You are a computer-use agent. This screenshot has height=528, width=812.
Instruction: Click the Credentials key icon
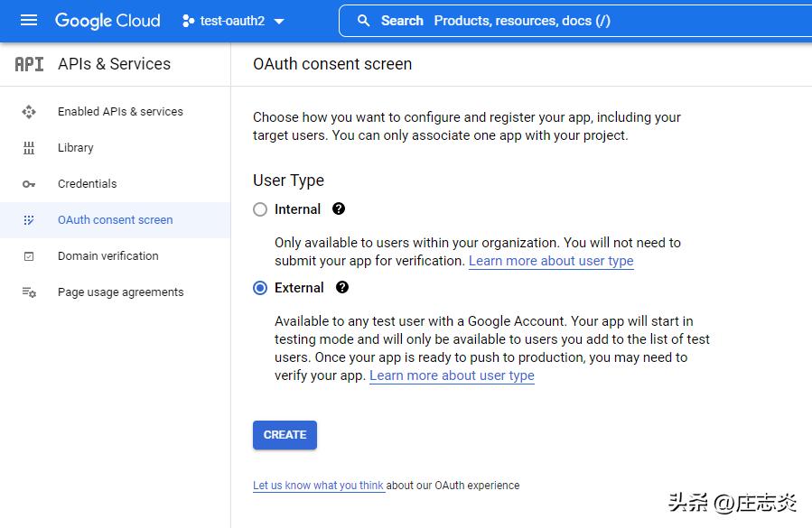30,183
